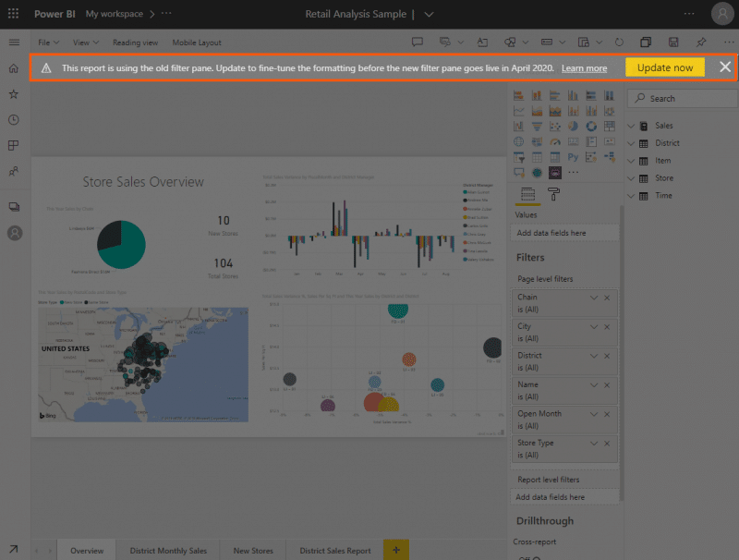Expand the Chain filter card chevron
739x560 pixels.
(x=594, y=298)
